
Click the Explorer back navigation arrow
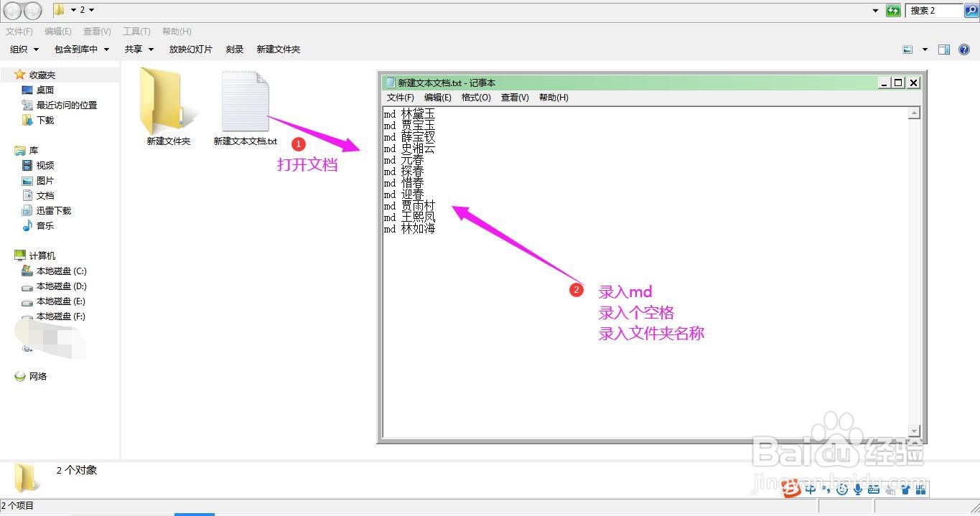pos(13,11)
